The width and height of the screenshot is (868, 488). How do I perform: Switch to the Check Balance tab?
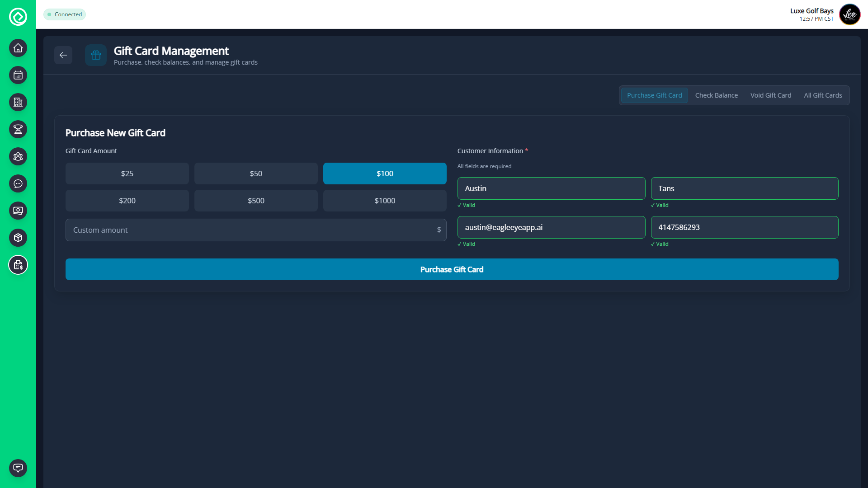(716, 95)
